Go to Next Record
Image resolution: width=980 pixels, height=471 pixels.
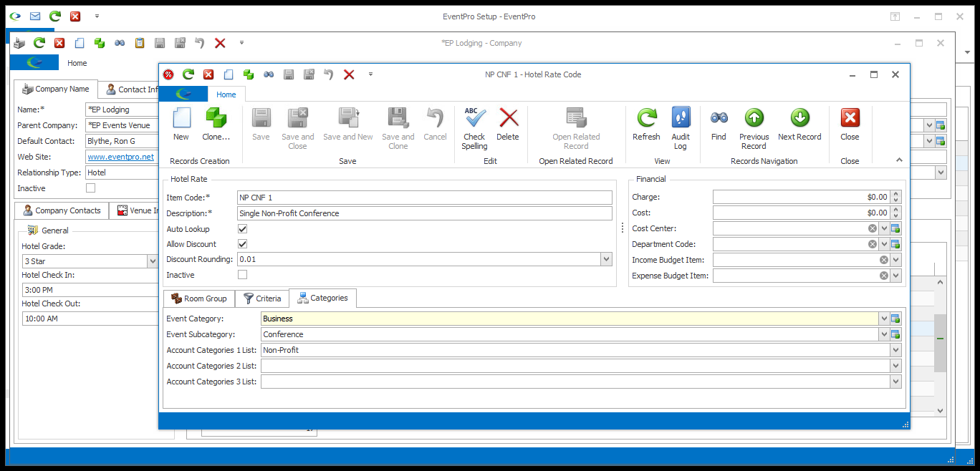[799, 125]
